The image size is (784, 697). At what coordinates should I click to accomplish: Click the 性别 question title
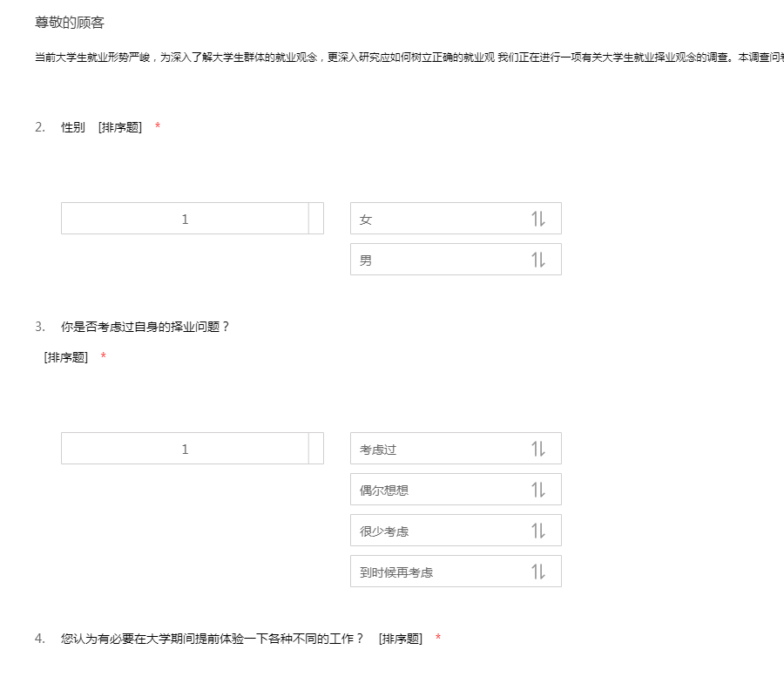tap(73, 127)
